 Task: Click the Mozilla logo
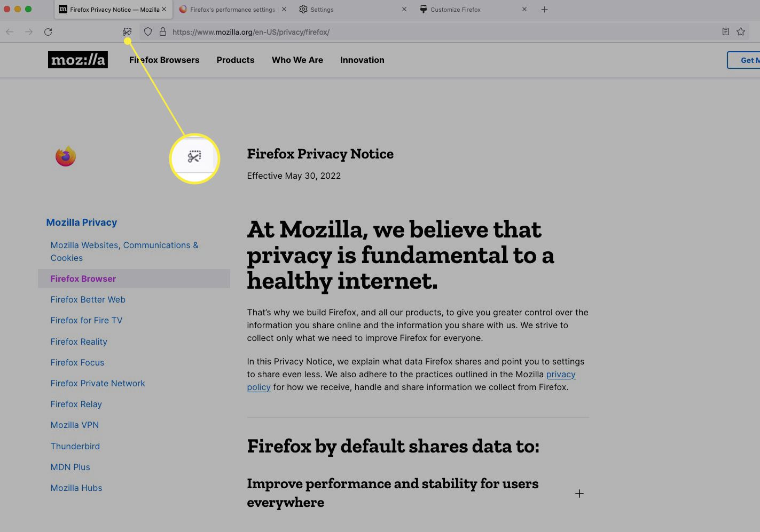click(78, 60)
